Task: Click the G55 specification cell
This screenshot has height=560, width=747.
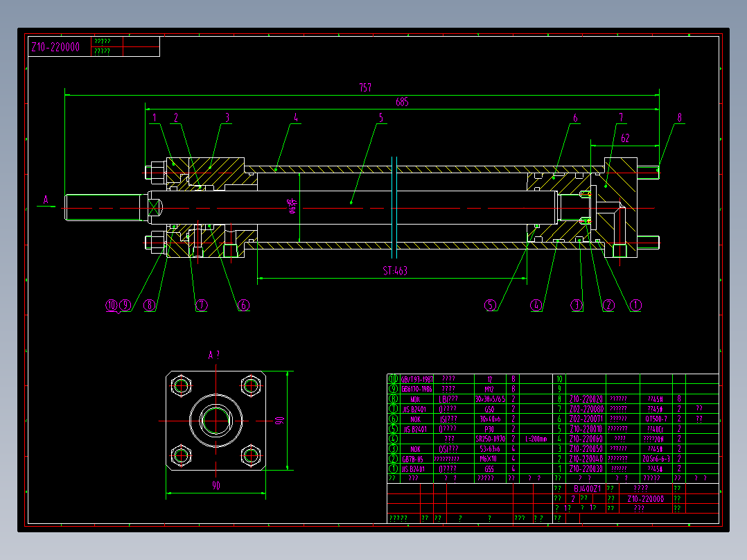Action: [489, 469]
